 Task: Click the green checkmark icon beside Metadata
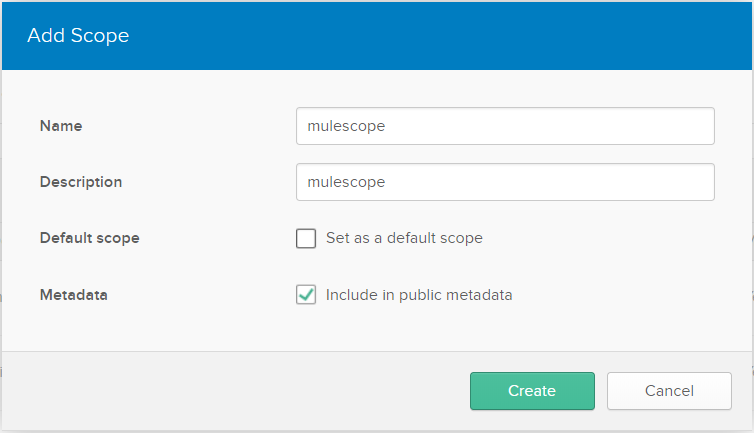coord(306,295)
